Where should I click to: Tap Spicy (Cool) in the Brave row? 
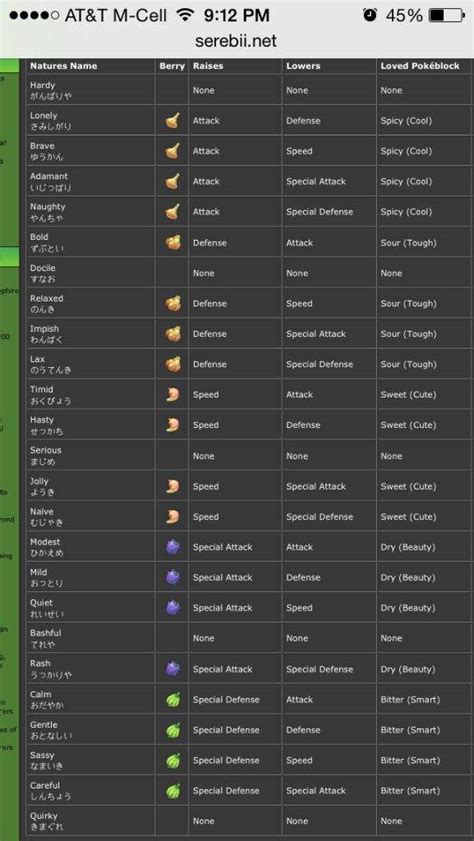tap(406, 151)
